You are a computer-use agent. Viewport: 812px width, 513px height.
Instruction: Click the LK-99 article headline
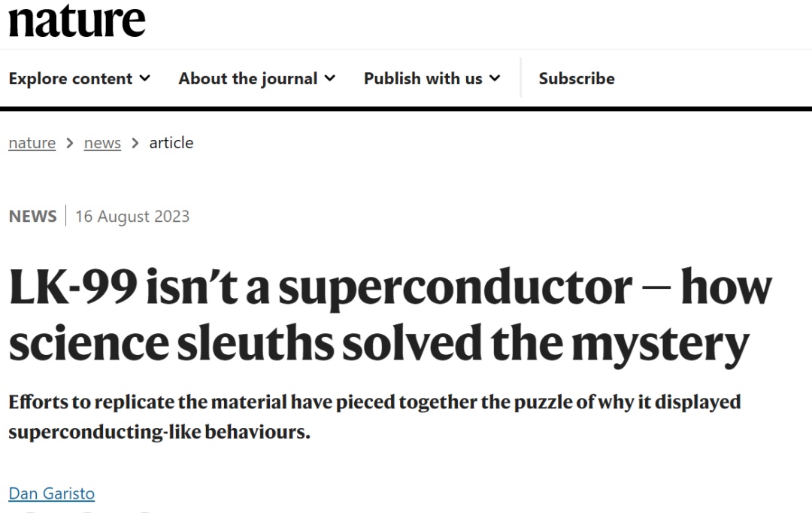click(389, 314)
